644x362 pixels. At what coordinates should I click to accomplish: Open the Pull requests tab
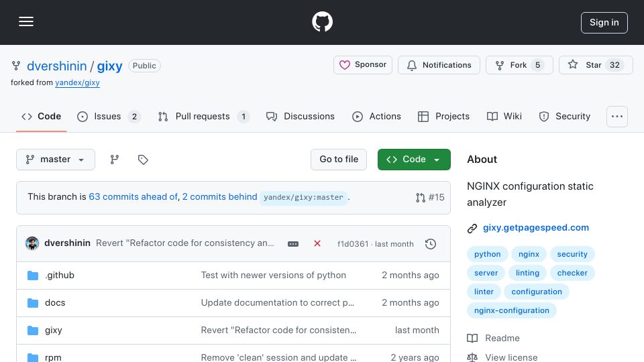pos(204,117)
